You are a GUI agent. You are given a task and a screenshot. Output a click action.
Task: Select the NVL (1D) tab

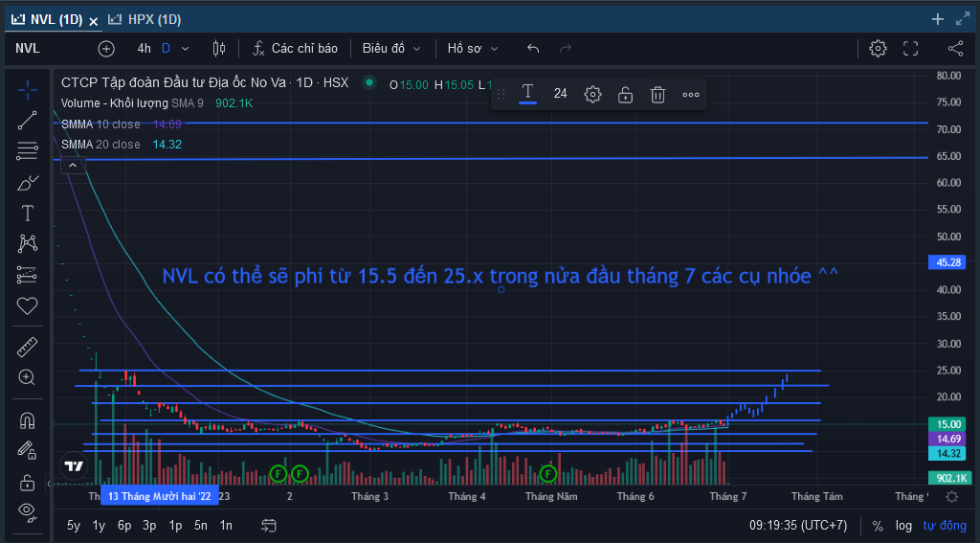[x=48, y=19]
